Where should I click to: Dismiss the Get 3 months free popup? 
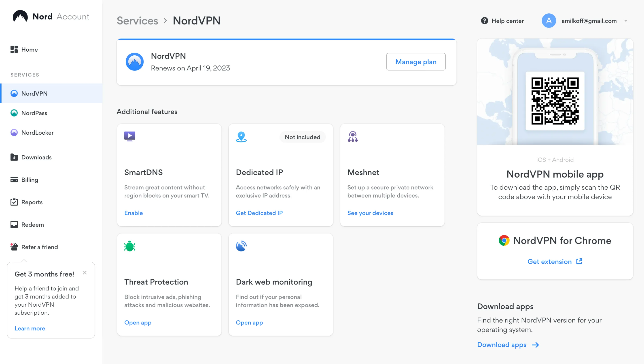point(85,272)
